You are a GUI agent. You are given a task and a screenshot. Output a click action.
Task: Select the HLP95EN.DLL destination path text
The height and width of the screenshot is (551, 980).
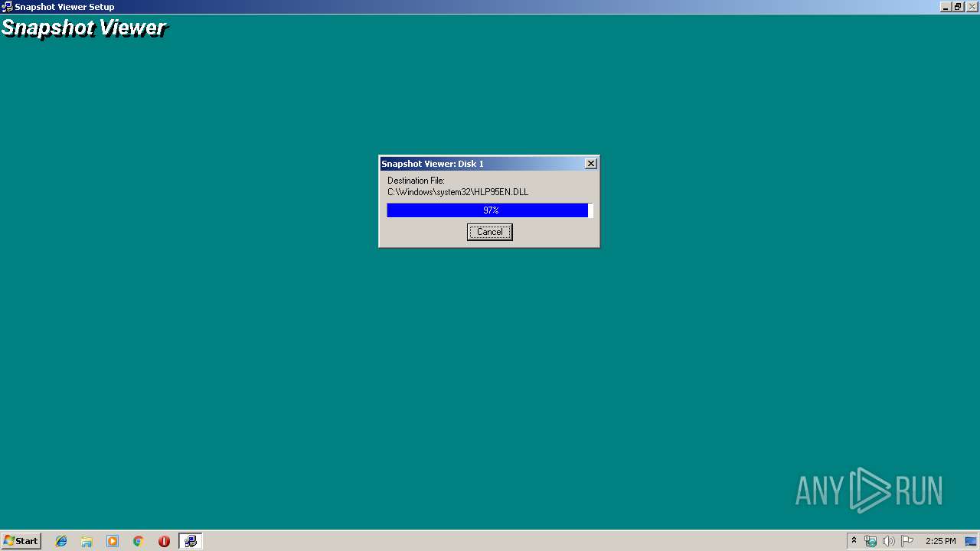click(x=458, y=192)
